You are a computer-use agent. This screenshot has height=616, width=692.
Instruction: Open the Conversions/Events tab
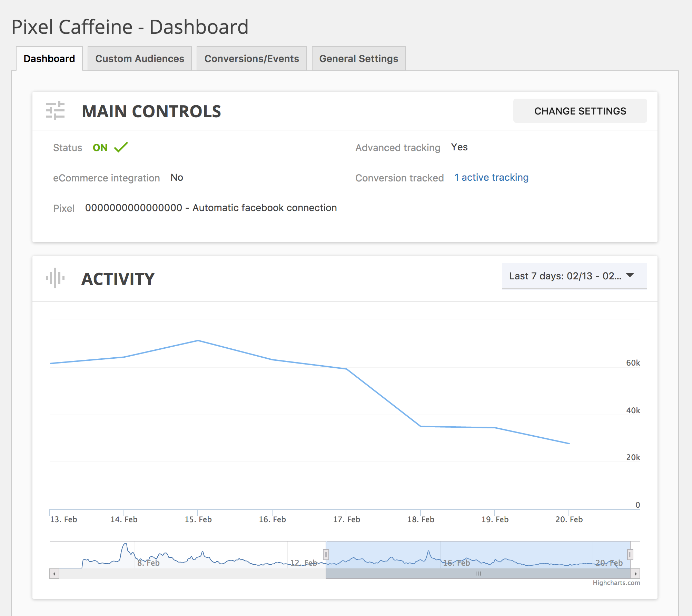[x=251, y=59]
